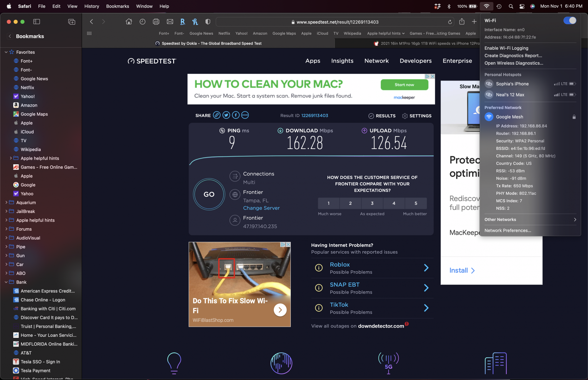Screen dimensions: 588x380
Task: Open Chase Online - Logon bookmark
Action: pos(43,300)
